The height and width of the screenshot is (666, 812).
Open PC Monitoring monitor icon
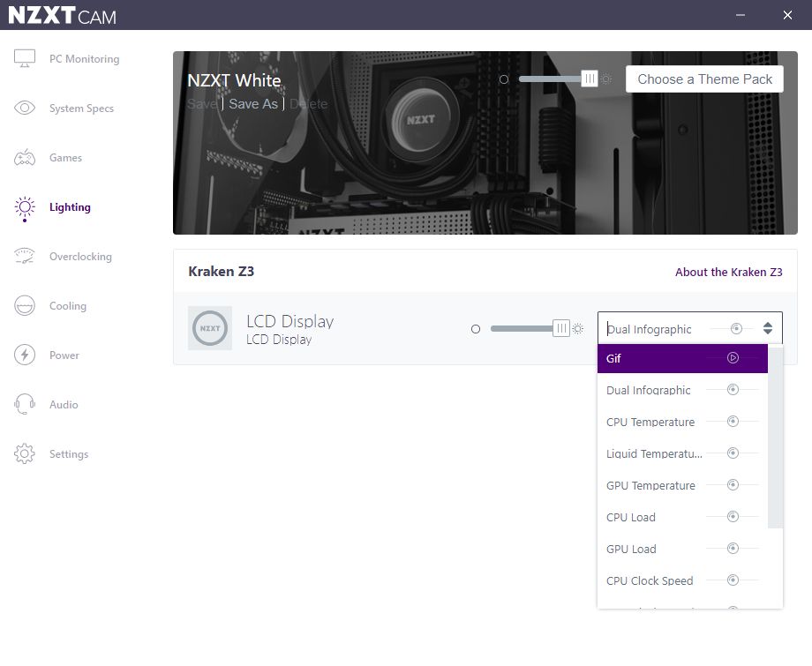click(25, 58)
